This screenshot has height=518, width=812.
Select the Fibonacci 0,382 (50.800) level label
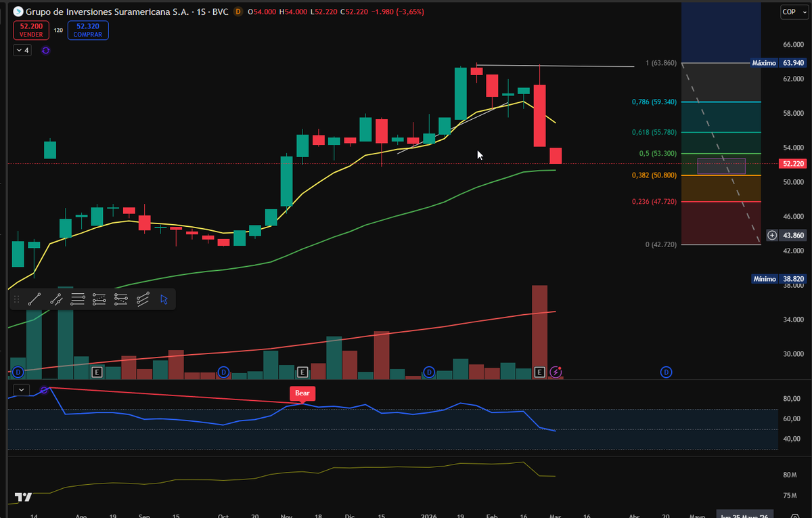coord(654,175)
